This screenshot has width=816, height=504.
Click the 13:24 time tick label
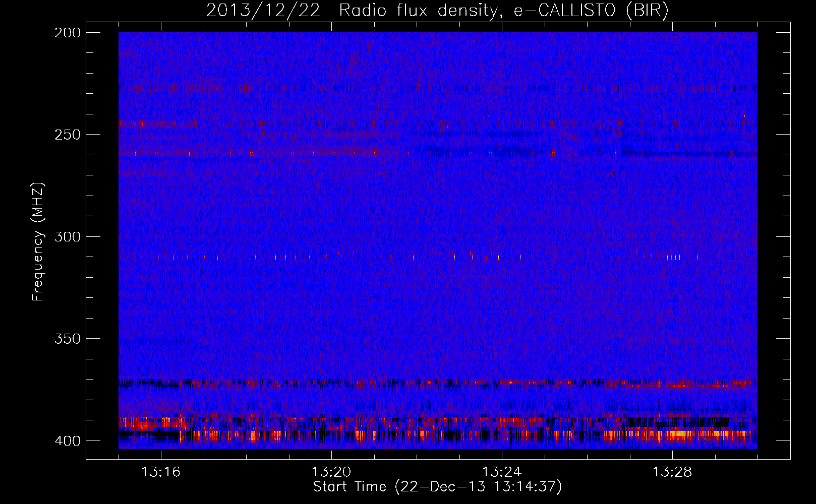click(502, 472)
